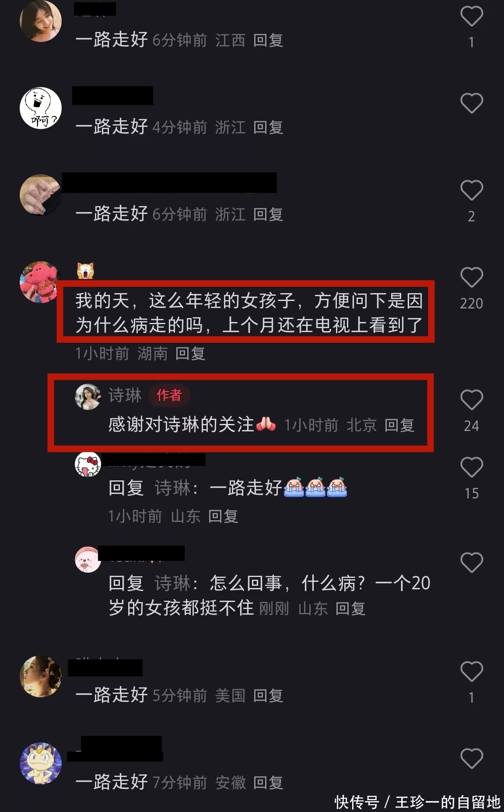
Task: Tap heart on Zhejiang 4分钟前 comment
Action: click(x=471, y=103)
